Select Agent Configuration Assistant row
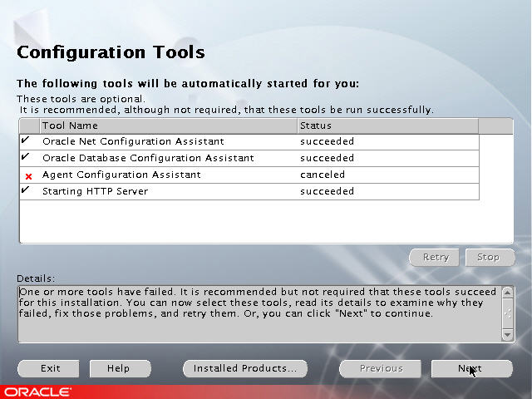532x399 pixels. (x=249, y=175)
